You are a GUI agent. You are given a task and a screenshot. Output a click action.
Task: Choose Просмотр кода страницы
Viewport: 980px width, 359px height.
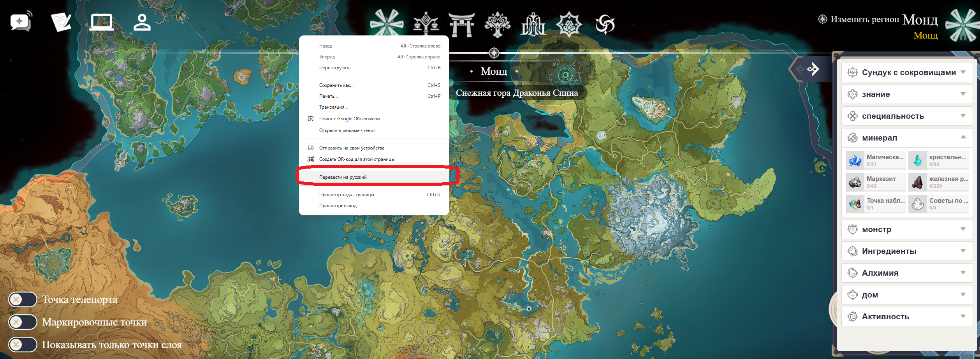pos(374,195)
